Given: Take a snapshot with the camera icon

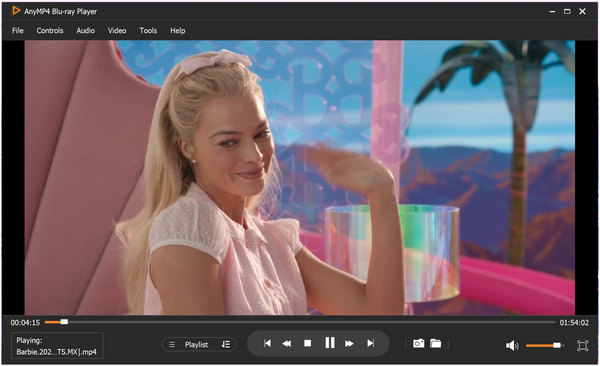Looking at the screenshot, I should [x=418, y=343].
